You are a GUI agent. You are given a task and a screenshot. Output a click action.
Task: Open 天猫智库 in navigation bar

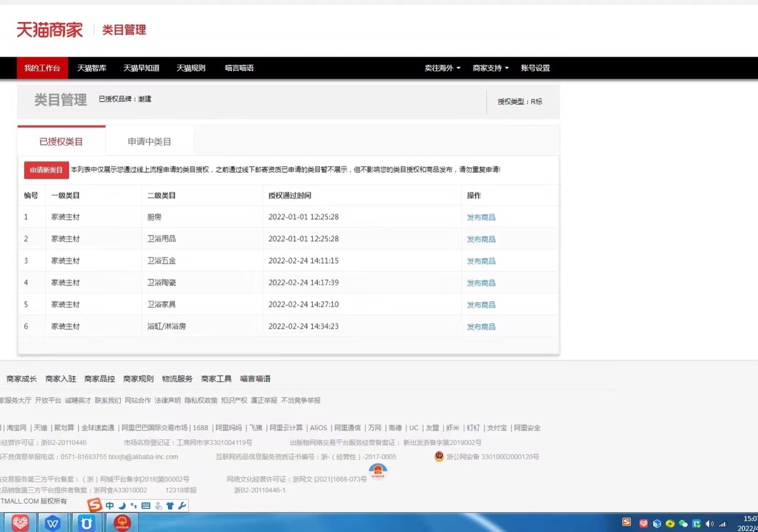pos(92,68)
